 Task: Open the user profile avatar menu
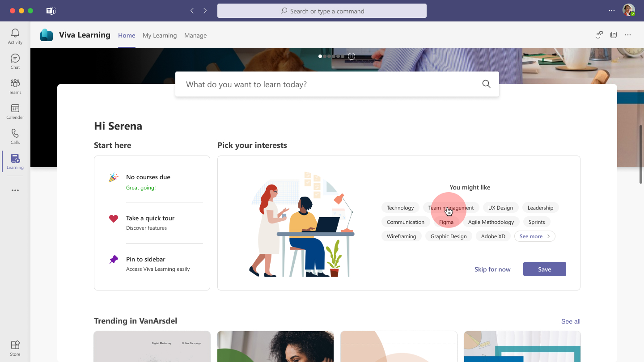tap(629, 10)
